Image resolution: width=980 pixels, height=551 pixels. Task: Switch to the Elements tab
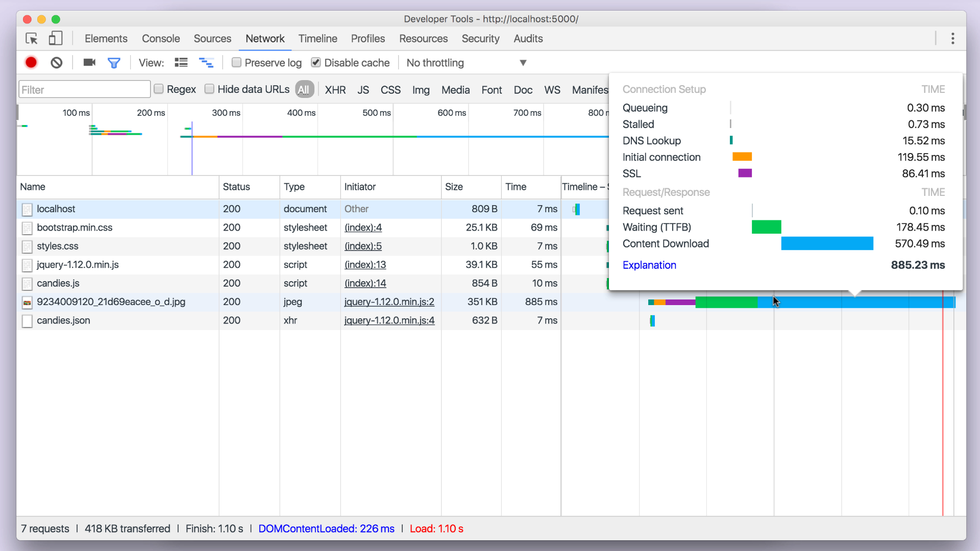106,39
